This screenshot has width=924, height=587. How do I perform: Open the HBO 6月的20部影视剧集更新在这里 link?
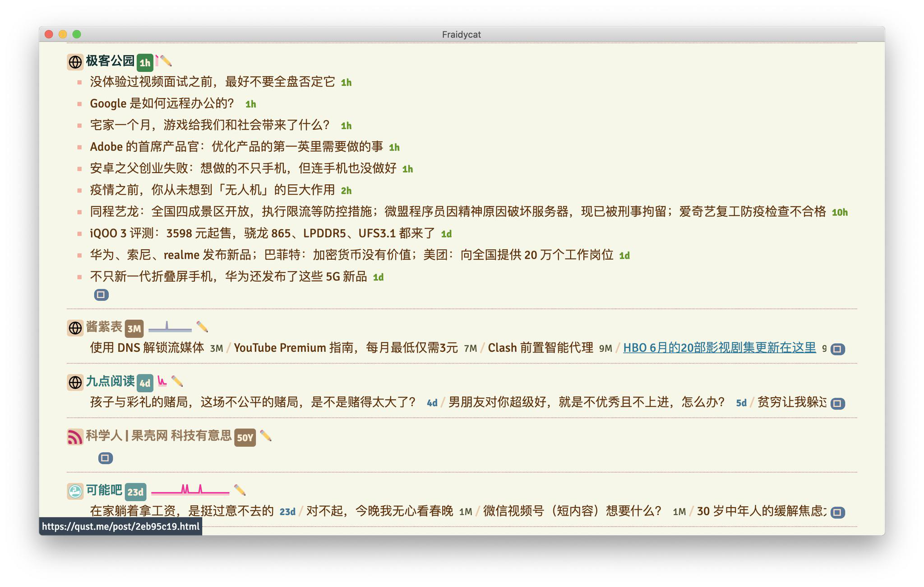coord(719,348)
